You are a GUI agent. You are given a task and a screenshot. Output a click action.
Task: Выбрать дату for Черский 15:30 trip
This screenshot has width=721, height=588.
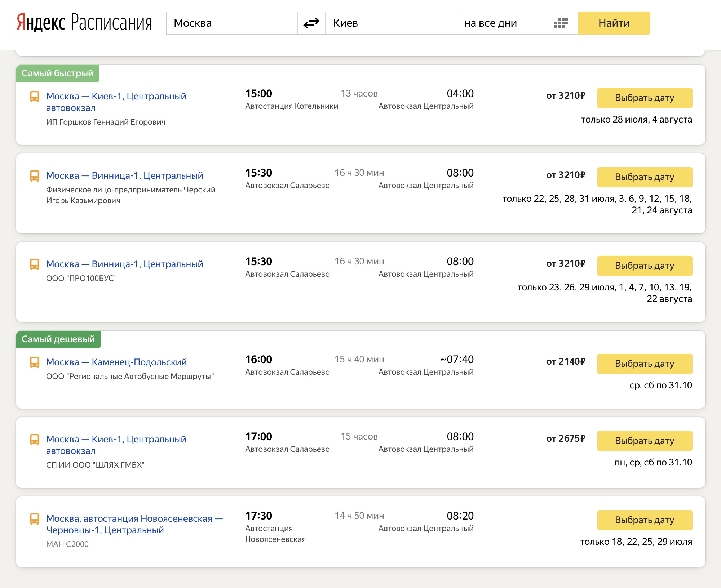(645, 177)
